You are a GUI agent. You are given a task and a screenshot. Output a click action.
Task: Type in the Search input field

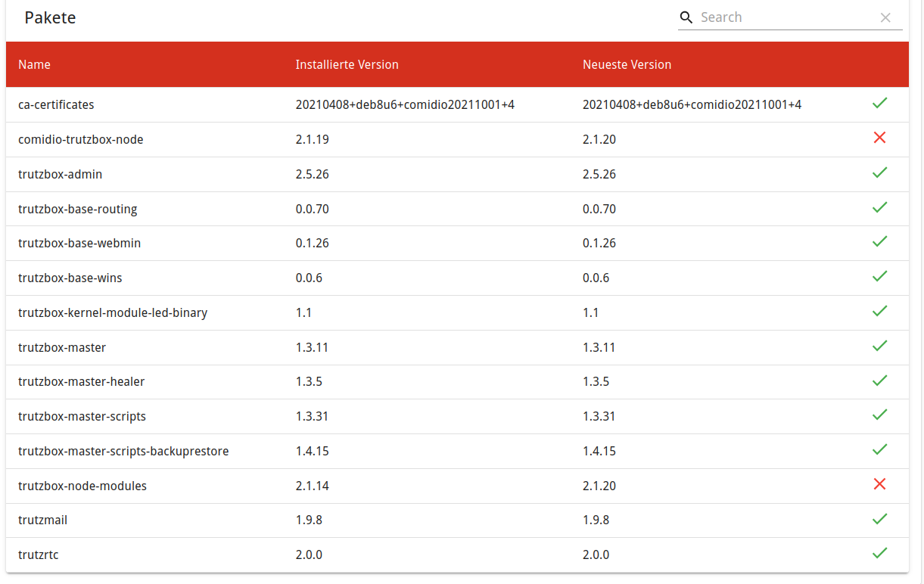pos(787,17)
